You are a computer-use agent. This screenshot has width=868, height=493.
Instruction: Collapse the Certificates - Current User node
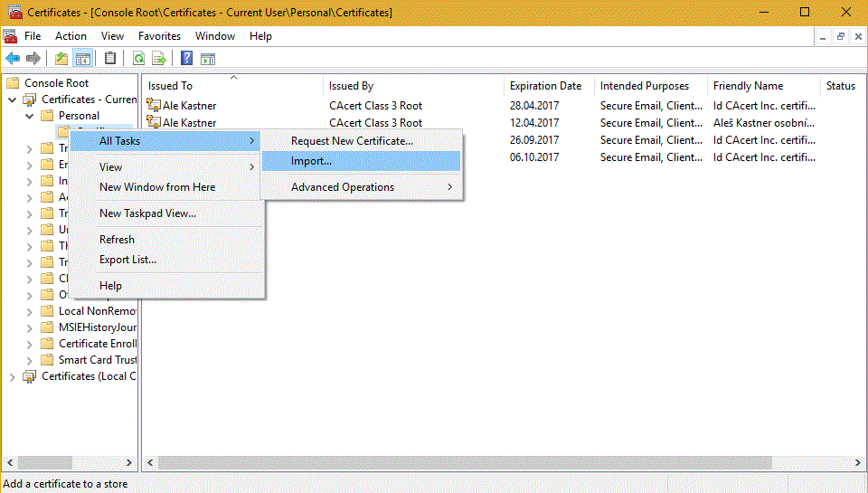click(x=12, y=100)
